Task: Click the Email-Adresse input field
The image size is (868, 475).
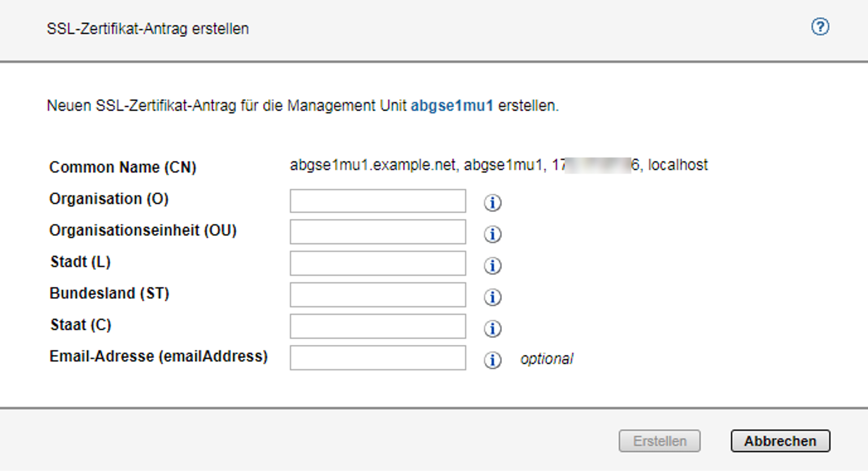Action: click(378, 358)
